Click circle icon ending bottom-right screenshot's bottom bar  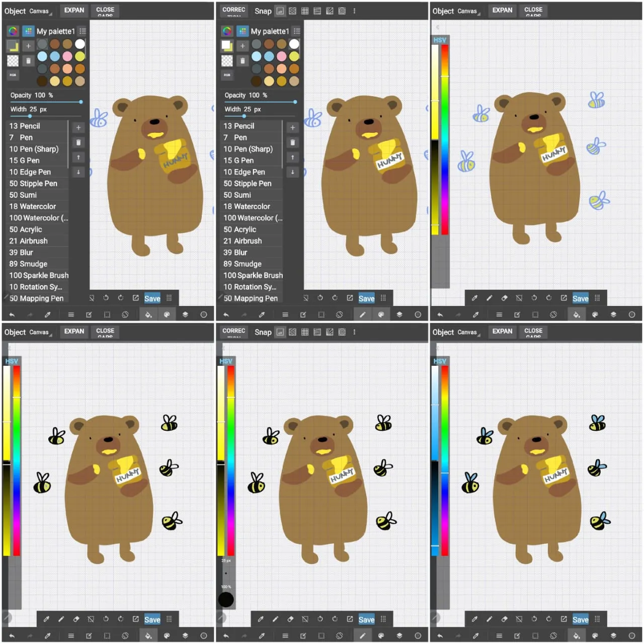[x=632, y=635]
